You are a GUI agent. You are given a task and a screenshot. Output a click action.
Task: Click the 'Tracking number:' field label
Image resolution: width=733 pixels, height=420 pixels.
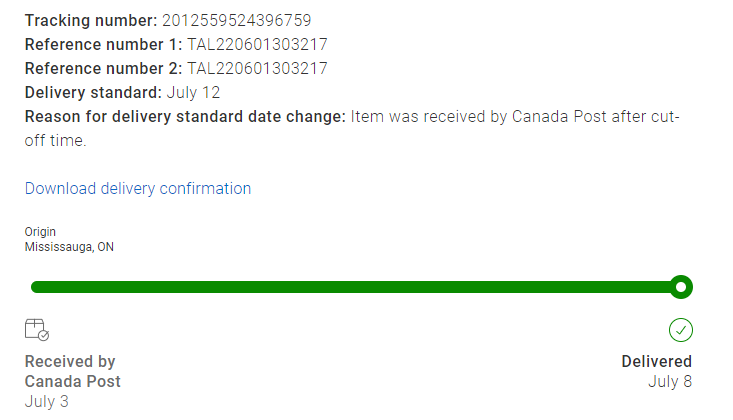tap(91, 21)
